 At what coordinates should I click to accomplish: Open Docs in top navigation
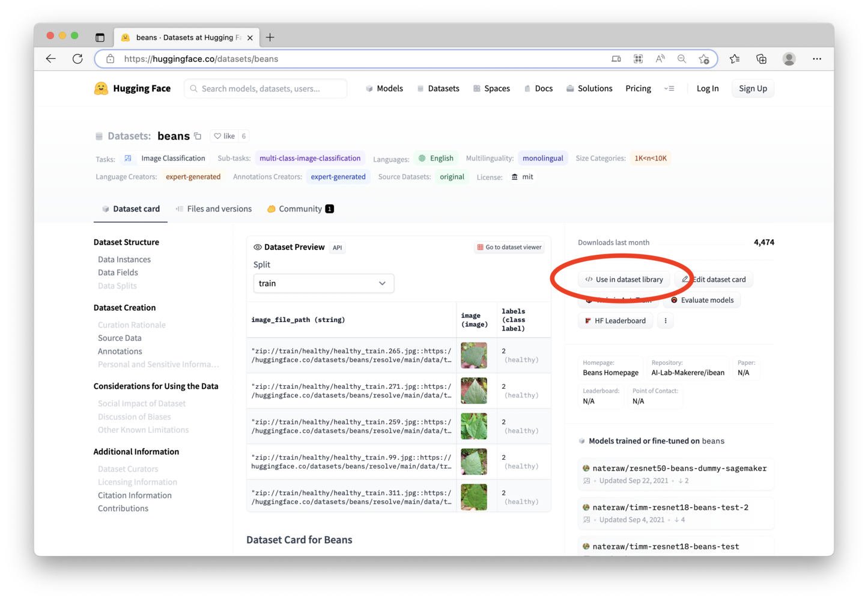[538, 88]
